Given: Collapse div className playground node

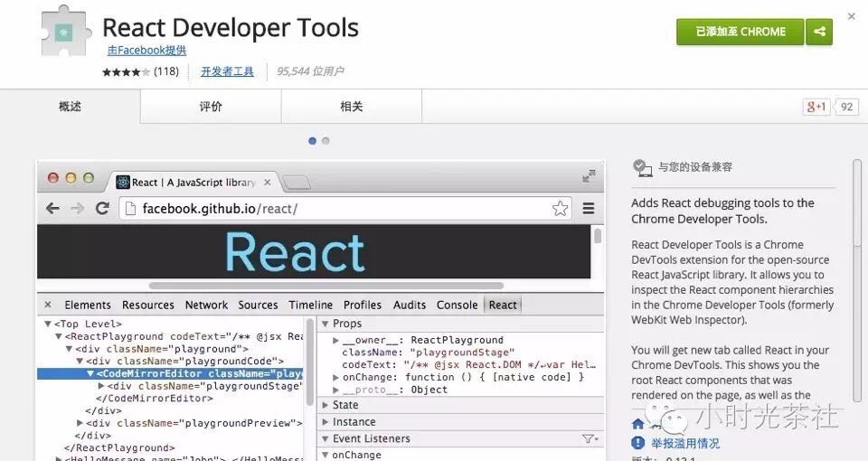Looking at the screenshot, I should point(70,349).
